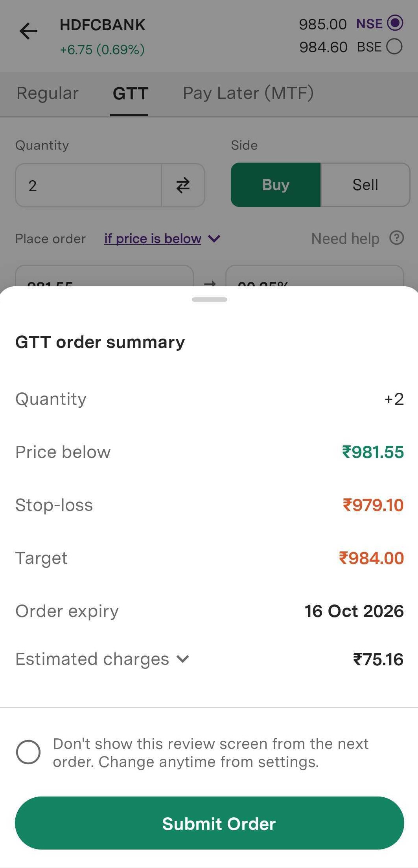This screenshot has width=418, height=868.
Task: Click the Need help question mark icon
Action: 396,238
